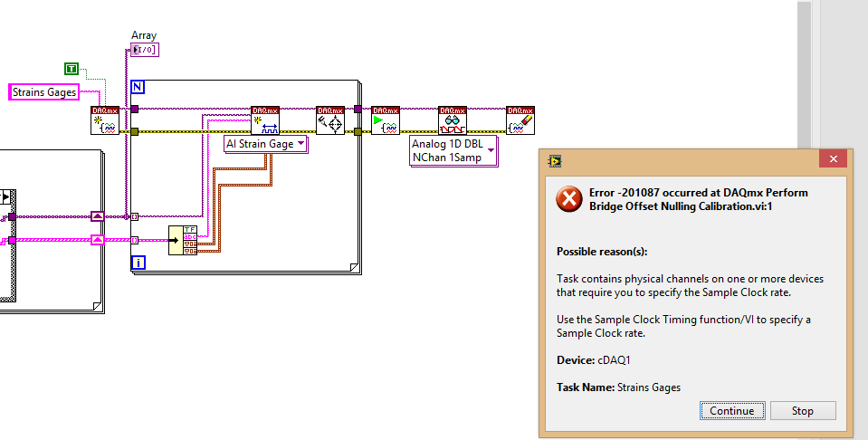Click the pink auto-index input tunnel on loop
Viewport: 868px width, 440px height.
[x=135, y=240]
